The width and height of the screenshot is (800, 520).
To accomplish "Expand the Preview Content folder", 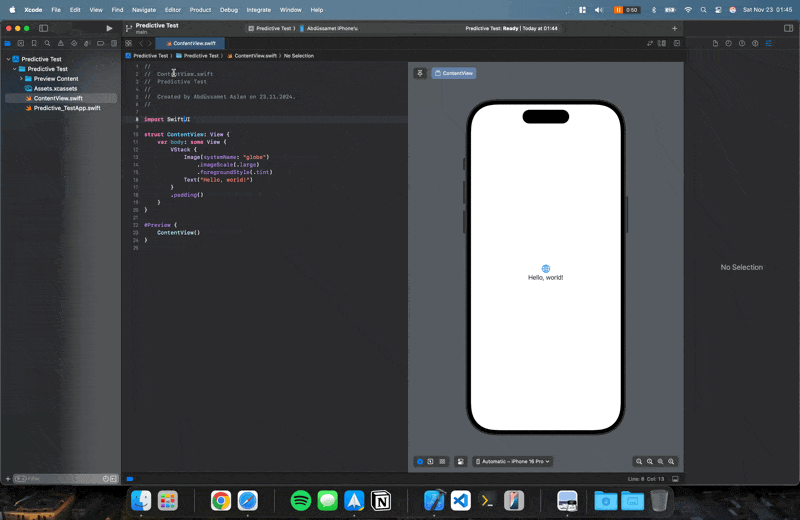I will coord(21,79).
